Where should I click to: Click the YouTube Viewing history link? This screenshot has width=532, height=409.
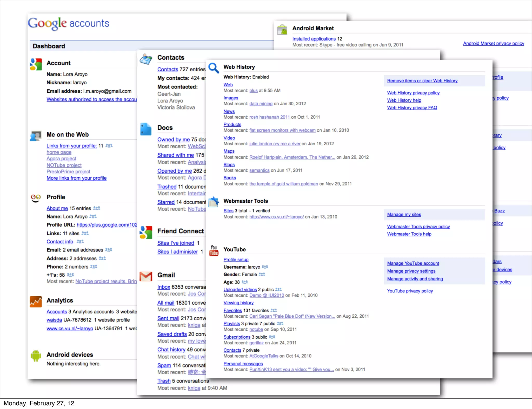[238, 303]
